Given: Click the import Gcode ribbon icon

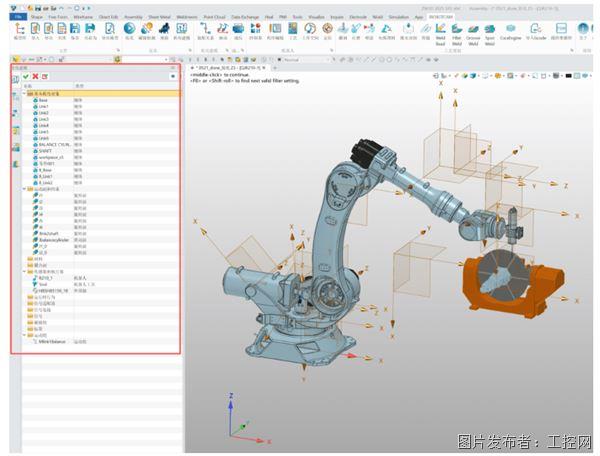Looking at the screenshot, I should click(536, 29).
